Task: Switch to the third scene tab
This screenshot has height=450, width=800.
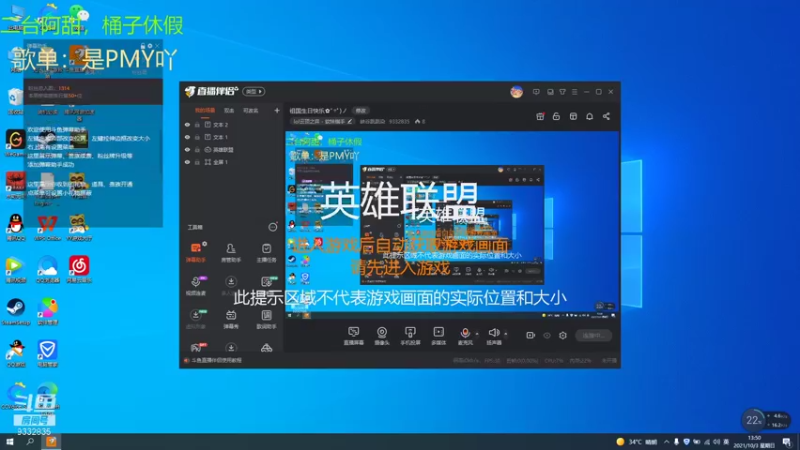Action: [x=250, y=110]
